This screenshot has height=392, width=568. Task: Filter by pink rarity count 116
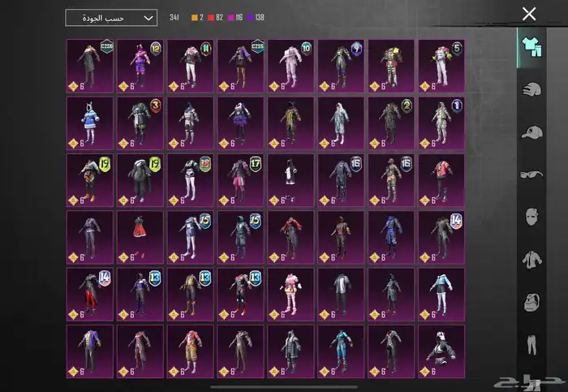click(235, 17)
